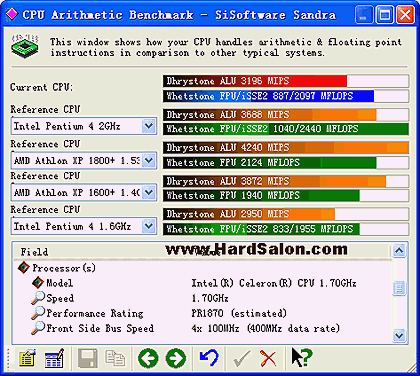Click the Whetstone FPU 1940 MFLOPS bar

click(x=286, y=195)
